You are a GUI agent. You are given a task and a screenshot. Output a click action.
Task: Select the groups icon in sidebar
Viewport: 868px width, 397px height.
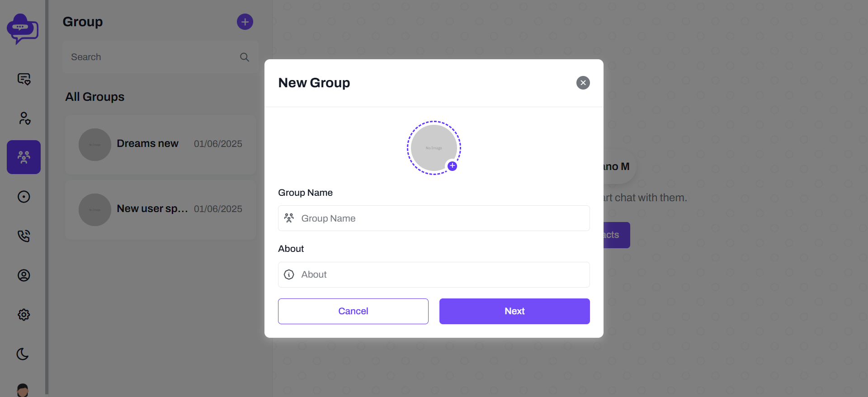(24, 157)
